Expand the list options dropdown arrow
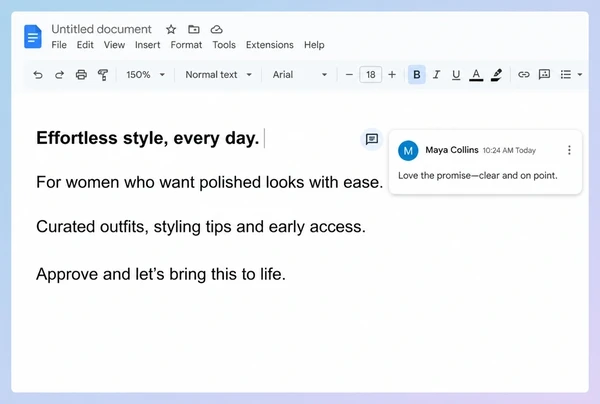600x404 pixels. [580, 75]
